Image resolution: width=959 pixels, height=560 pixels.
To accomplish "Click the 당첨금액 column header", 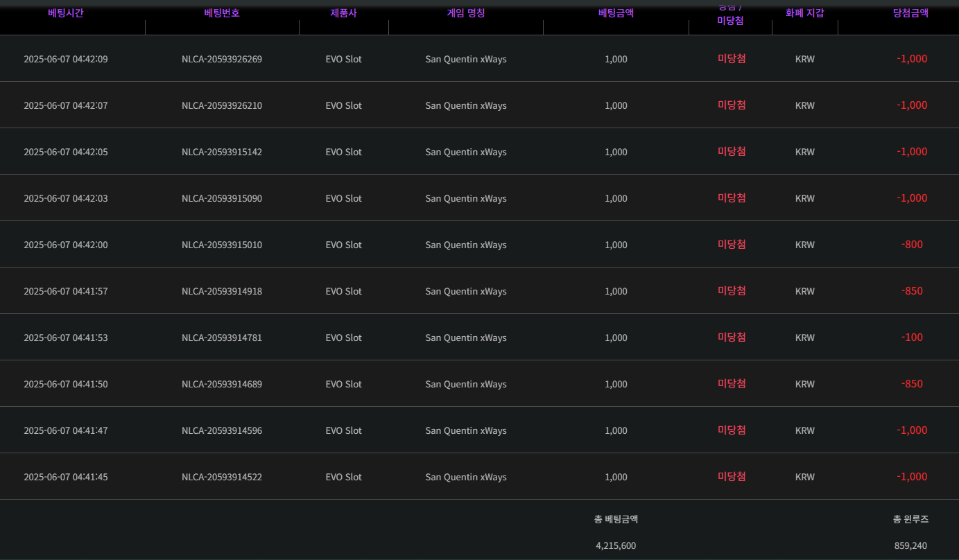I will 910,13.
